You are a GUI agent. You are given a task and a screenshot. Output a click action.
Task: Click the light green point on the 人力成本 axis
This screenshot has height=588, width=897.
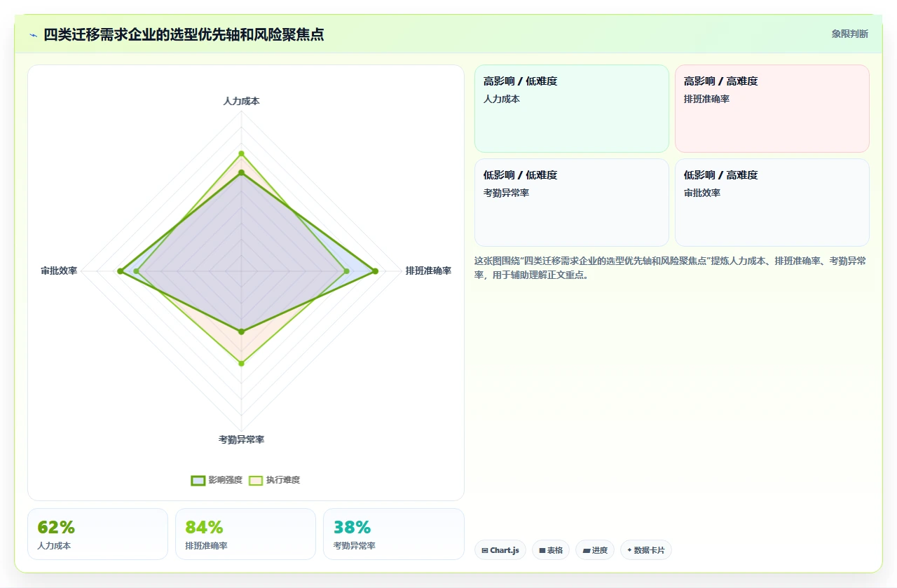(x=241, y=153)
